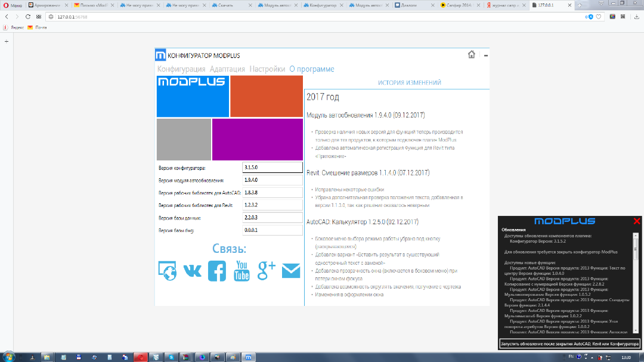Click the purple tile
The image size is (644, 362).
(258, 140)
